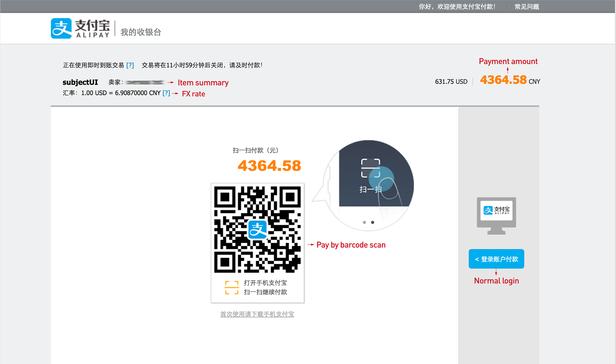The width and height of the screenshot is (616, 364).
Task: Click the subjectUI item title
Action: point(80,82)
